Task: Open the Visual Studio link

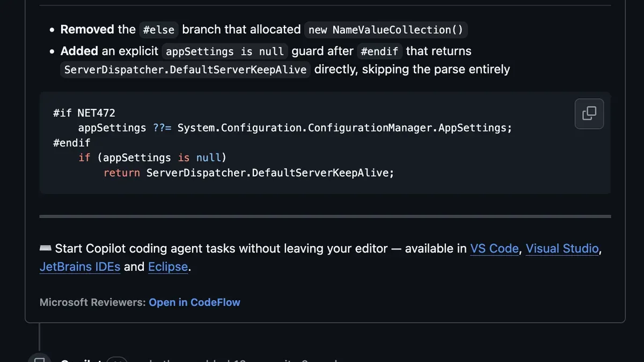Action: click(562, 248)
